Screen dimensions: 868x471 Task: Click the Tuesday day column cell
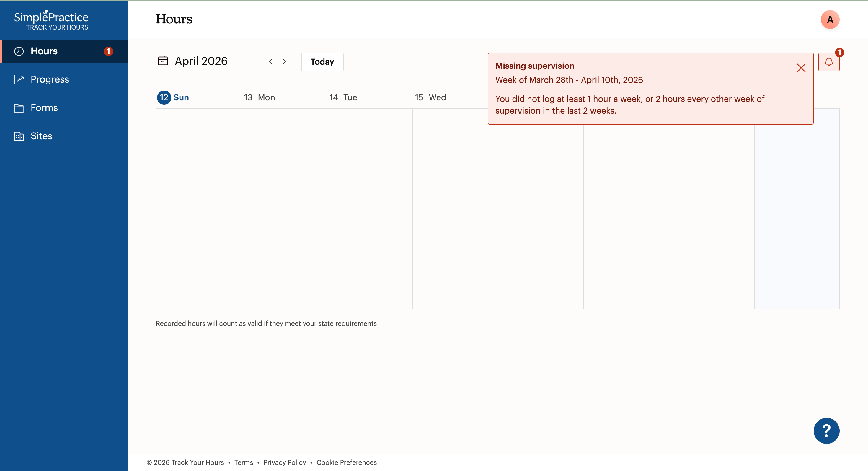pos(370,209)
